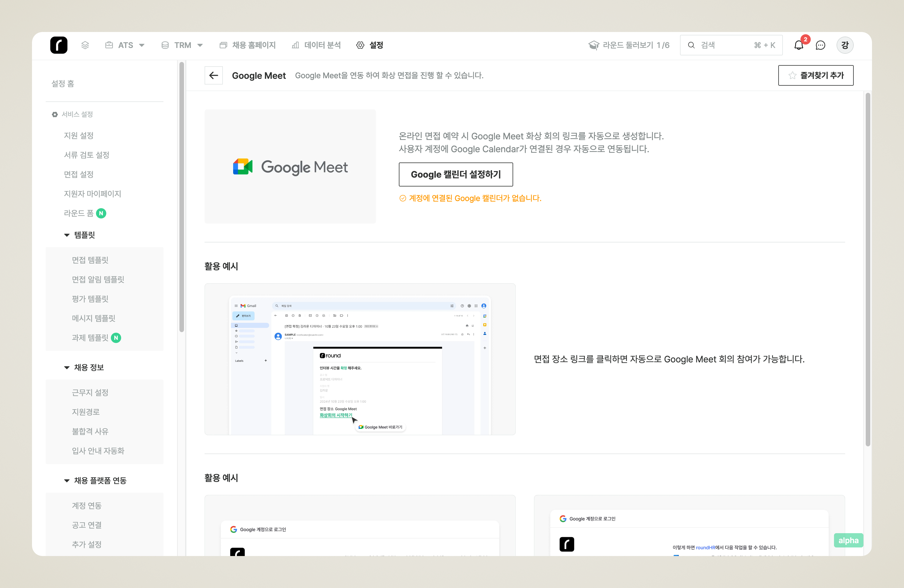904x588 pixels.
Task: Open the stacked layers icon in navbar
Action: [x=85, y=45]
